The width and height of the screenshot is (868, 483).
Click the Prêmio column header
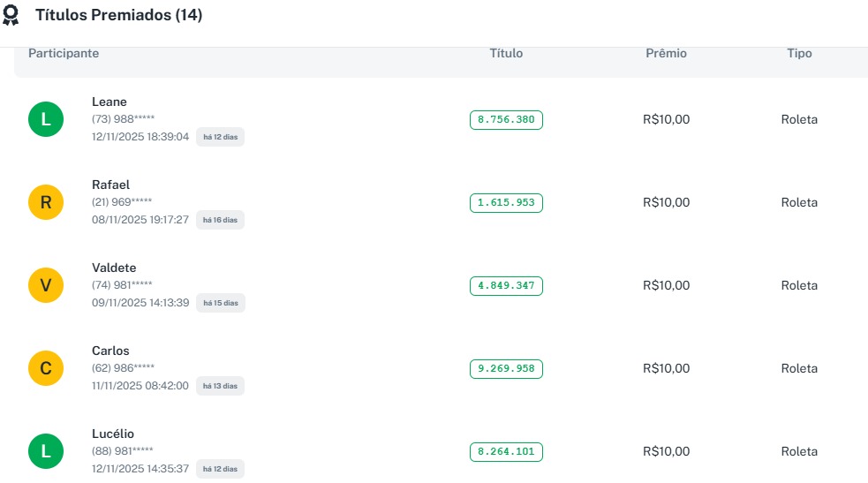tap(666, 53)
